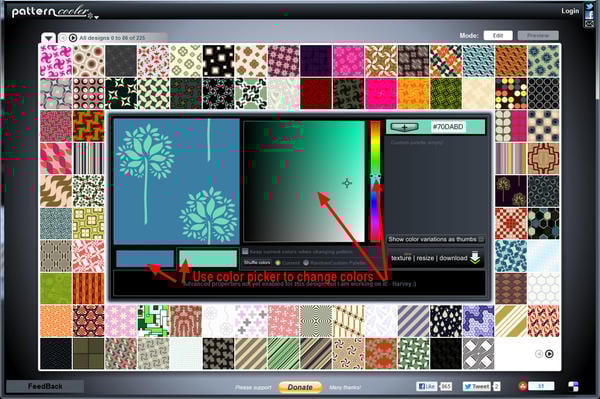Open the patterncooler logo menu arrow
Screen dimensions: 600x399
[96, 17]
